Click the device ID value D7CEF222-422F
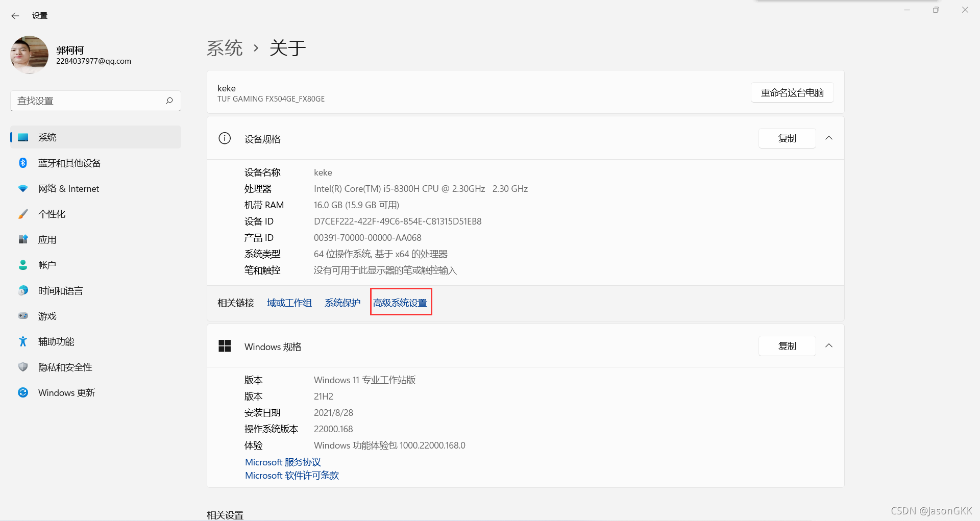The height and width of the screenshot is (521, 980). [398, 221]
